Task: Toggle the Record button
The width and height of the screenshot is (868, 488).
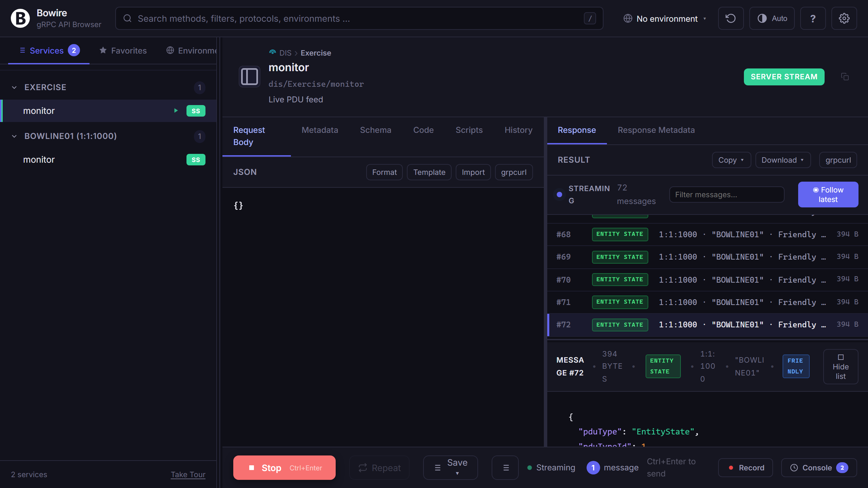Action: 745,468
